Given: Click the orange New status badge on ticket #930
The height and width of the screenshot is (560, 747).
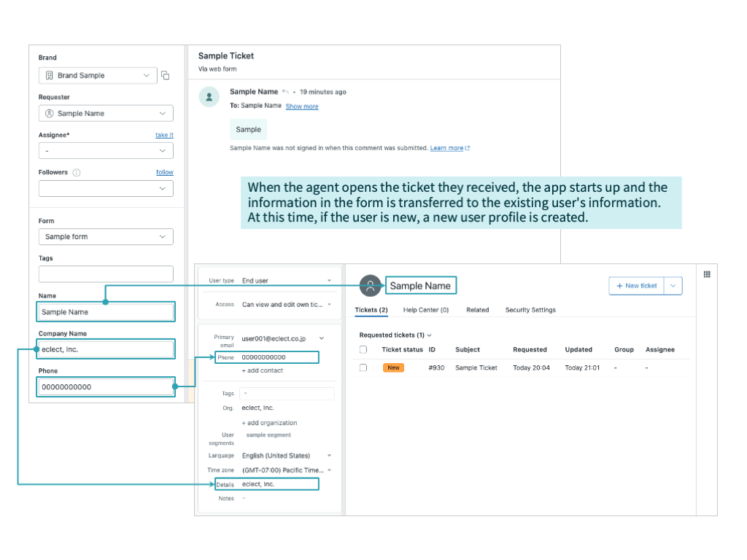Looking at the screenshot, I should [x=393, y=367].
